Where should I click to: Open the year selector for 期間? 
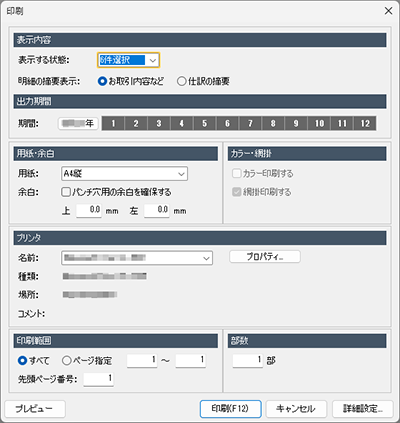tap(78, 123)
